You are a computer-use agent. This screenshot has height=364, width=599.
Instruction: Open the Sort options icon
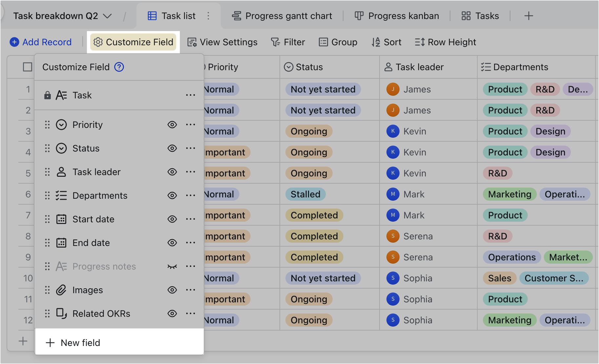tap(376, 42)
